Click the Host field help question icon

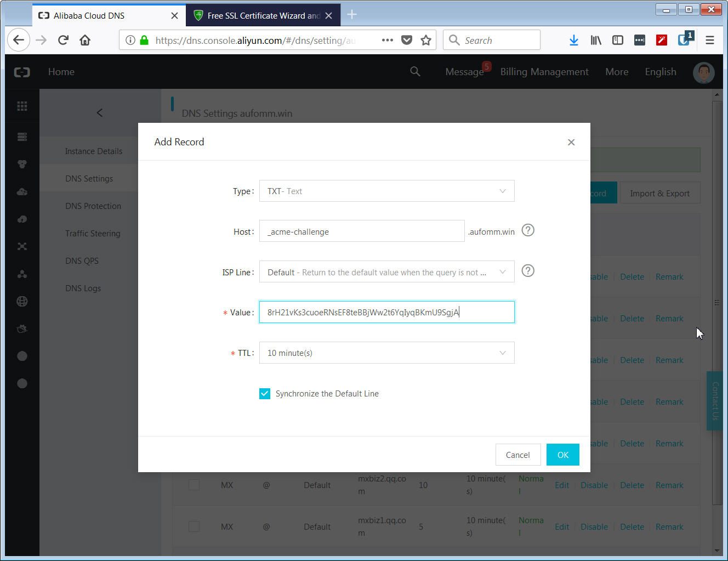pyautogui.click(x=527, y=230)
